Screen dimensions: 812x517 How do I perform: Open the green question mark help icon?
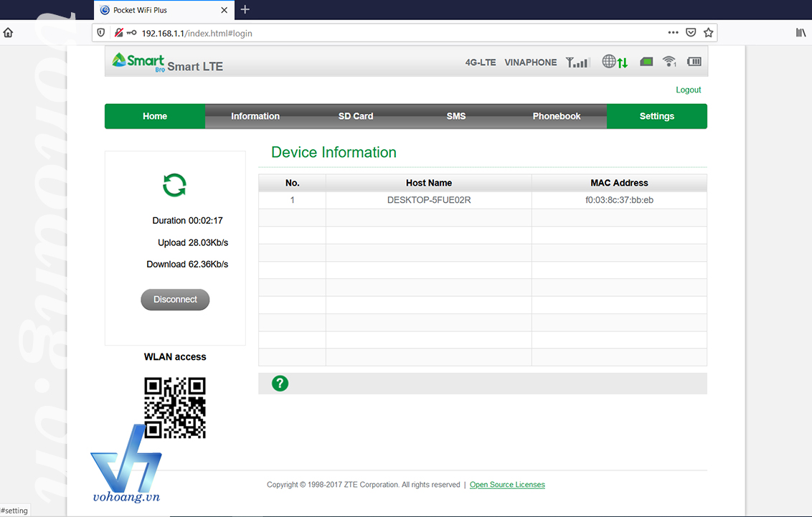(280, 384)
